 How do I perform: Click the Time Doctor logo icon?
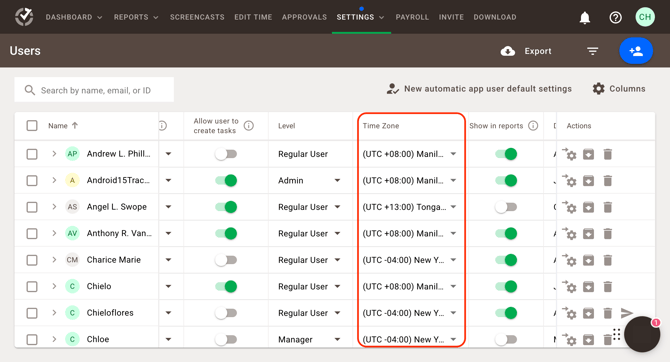(x=24, y=17)
